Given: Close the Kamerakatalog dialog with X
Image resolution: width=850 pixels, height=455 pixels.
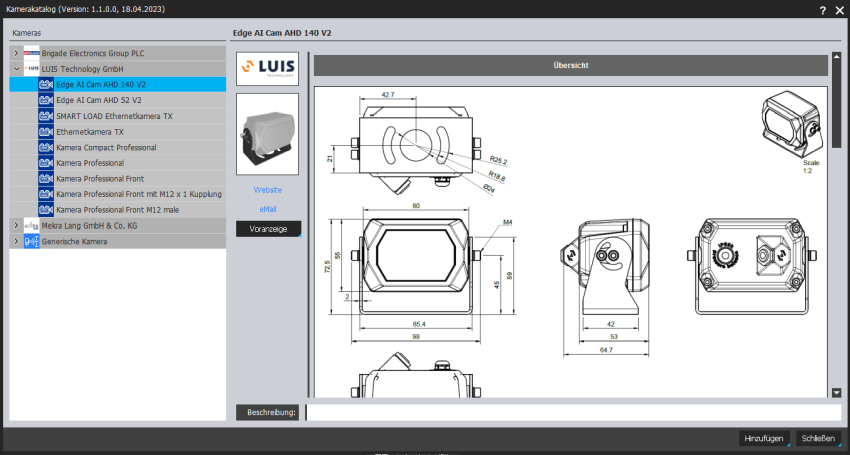Looking at the screenshot, I should click(840, 10).
